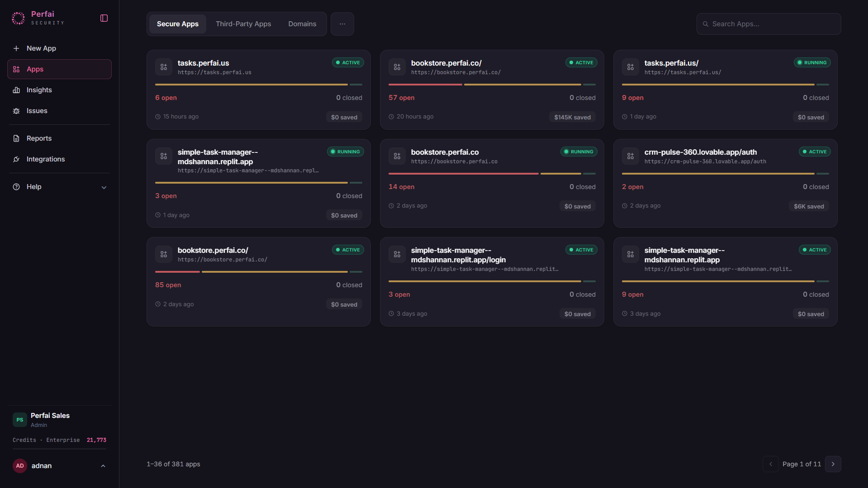Click the app icon on tasks.perfai.us/ running card
The width and height of the screenshot is (868, 488).
631,67
